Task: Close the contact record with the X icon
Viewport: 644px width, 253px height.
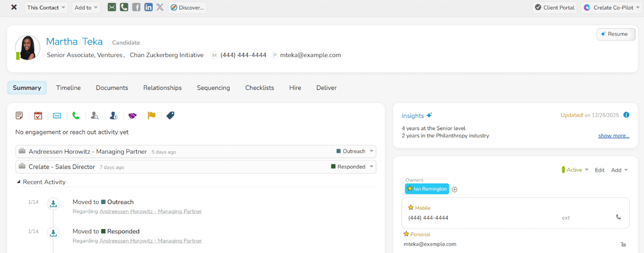Action: 14,7
